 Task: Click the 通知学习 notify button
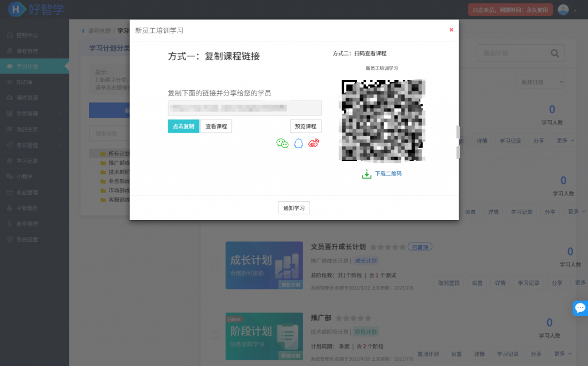tap(294, 208)
